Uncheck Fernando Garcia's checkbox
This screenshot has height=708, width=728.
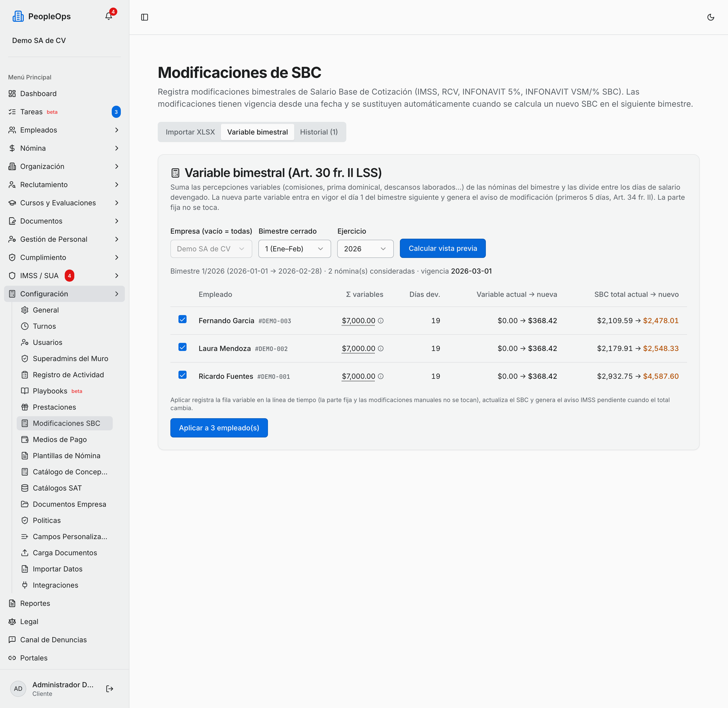(183, 319)
